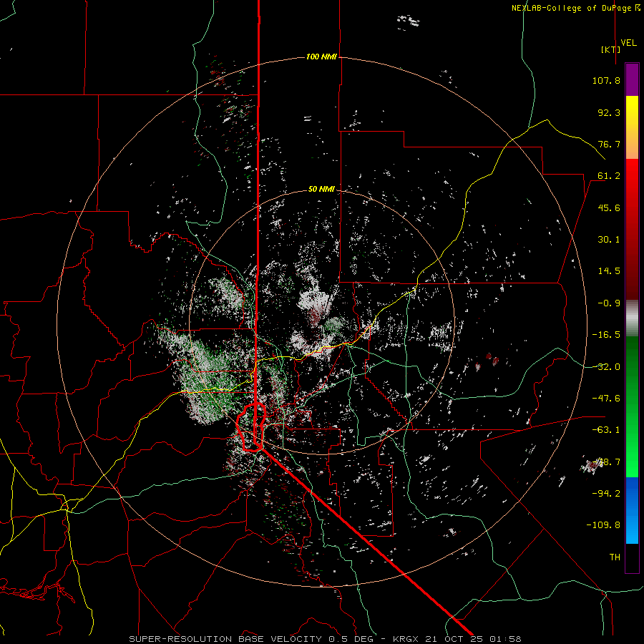Click the 14.5 velocity scale value
The image size is (644, 644).
[609, 271]
